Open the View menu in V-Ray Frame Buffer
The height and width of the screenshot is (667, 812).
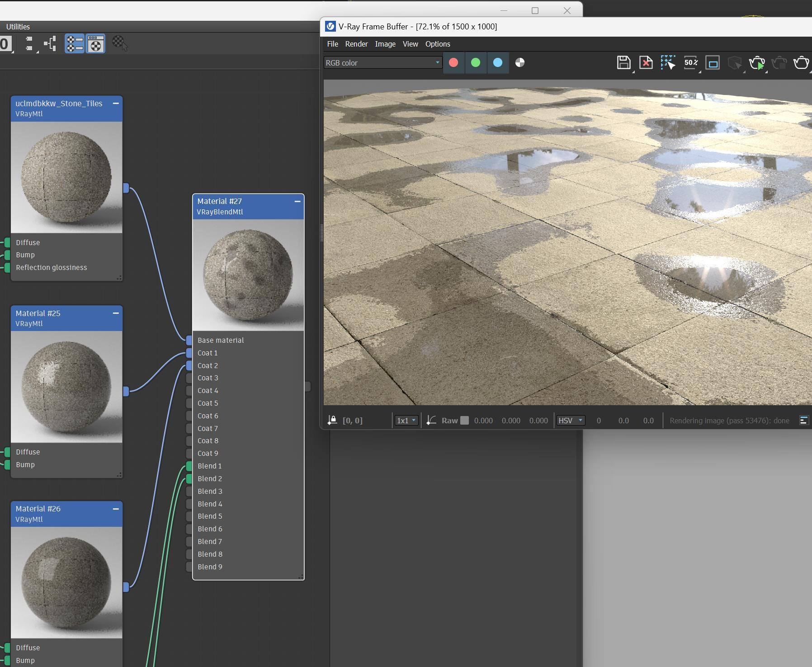411,44
